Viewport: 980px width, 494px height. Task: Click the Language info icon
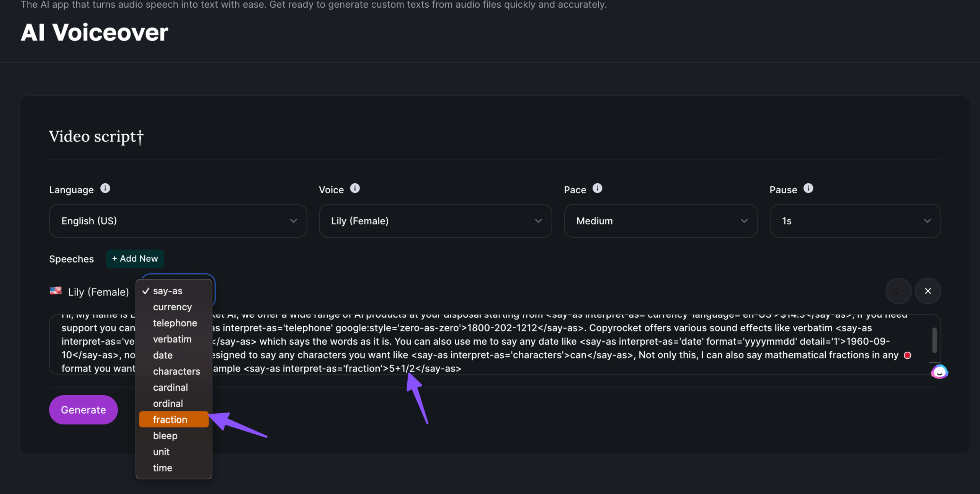point(105,188)
